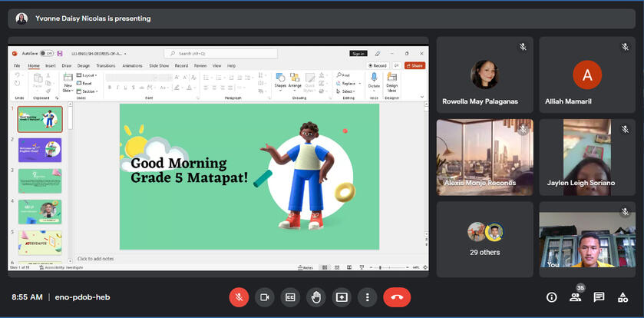Screen dimensions: 644x318
Task: Open the three-dot more options menu
Action: click(x=368, y=297)
